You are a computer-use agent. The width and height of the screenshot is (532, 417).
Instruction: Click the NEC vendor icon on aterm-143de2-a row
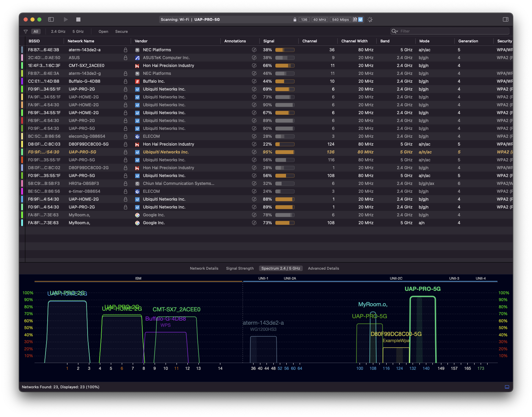[137, 50]
